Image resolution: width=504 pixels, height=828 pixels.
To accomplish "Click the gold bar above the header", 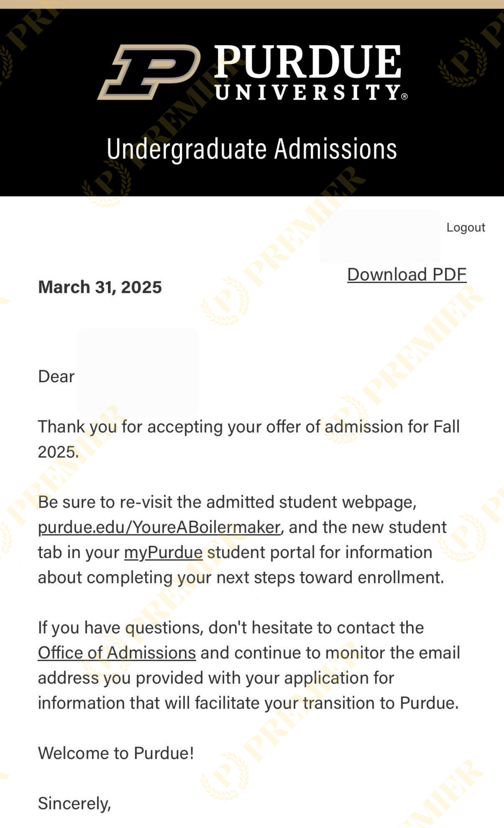I will (252, 4).
